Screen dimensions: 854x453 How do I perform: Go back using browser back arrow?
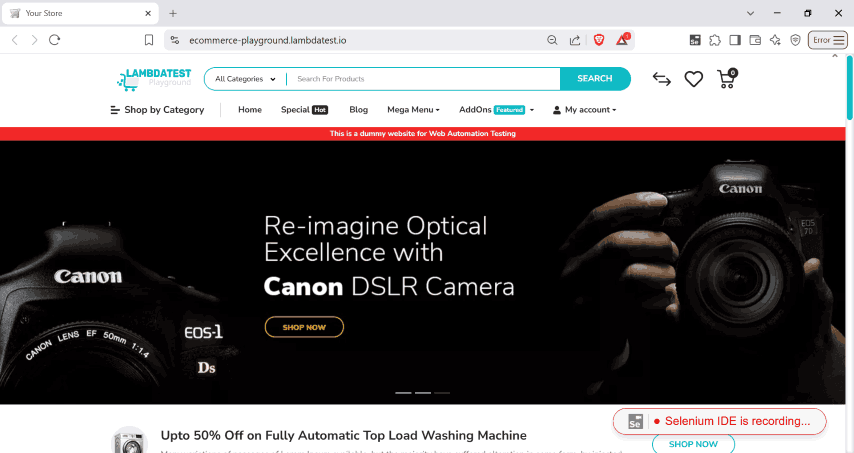tap(15, 40)
